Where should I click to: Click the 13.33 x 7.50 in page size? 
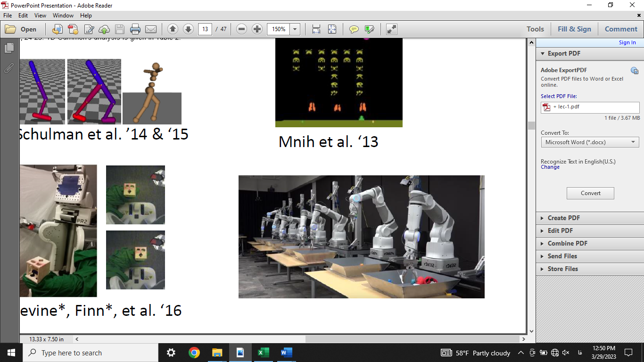pyautogui.click(x=46, y=339)
